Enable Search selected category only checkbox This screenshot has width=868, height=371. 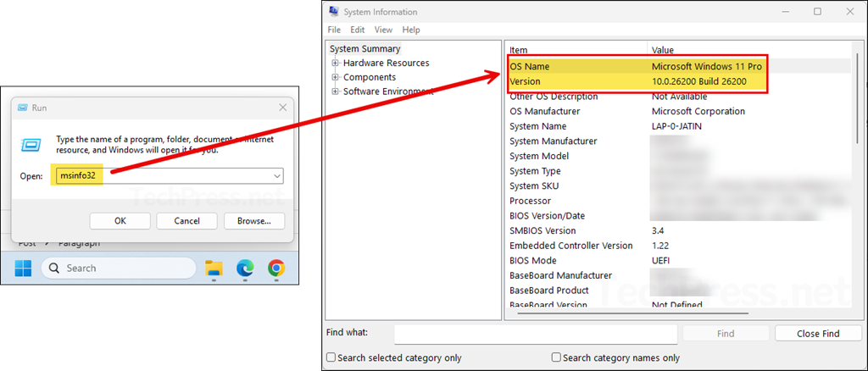point(331,357)
